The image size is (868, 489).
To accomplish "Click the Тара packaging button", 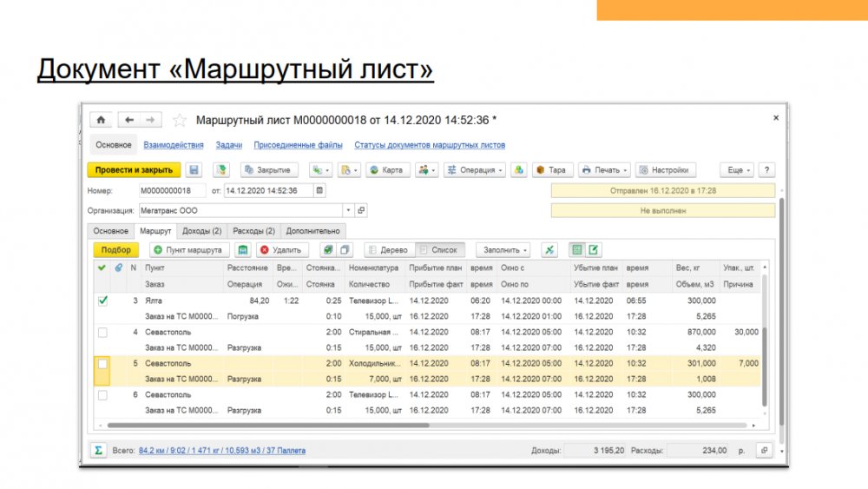I will (x=551, y=170).
